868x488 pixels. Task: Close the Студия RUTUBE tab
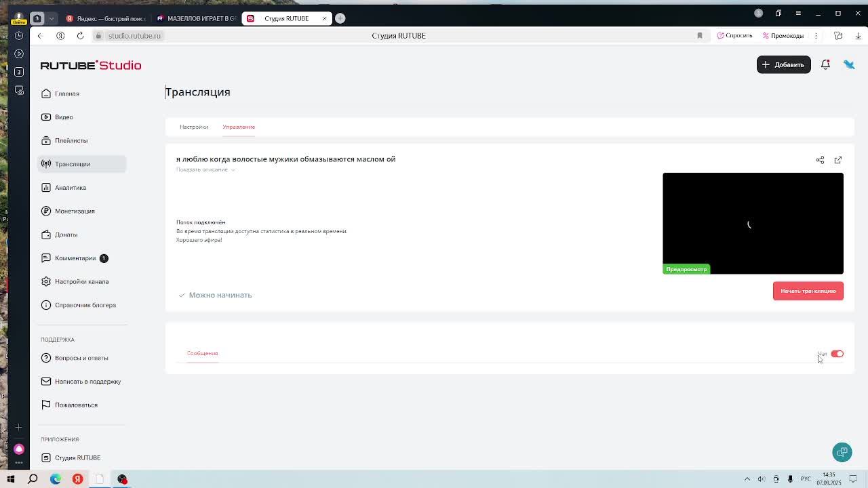pyautogui.click(x=324, y=18)
